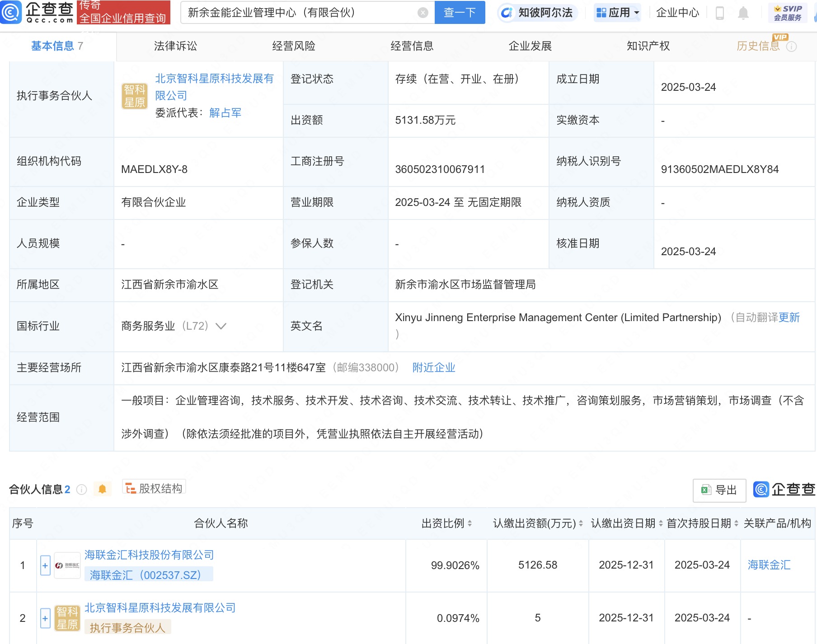Switch to 企业发展 tab
The width and height of the screenshot is (817, 644).
coord(530,46)
